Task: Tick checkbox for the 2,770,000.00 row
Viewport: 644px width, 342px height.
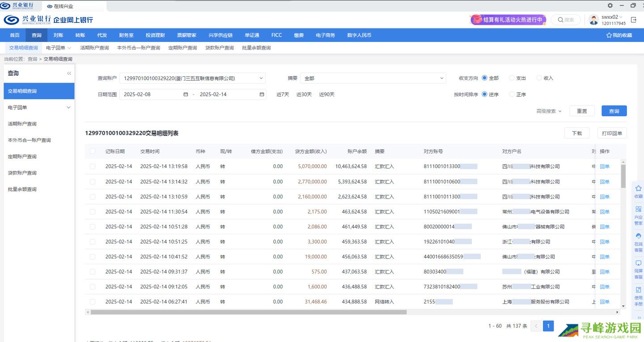Action: pos(93,182)
